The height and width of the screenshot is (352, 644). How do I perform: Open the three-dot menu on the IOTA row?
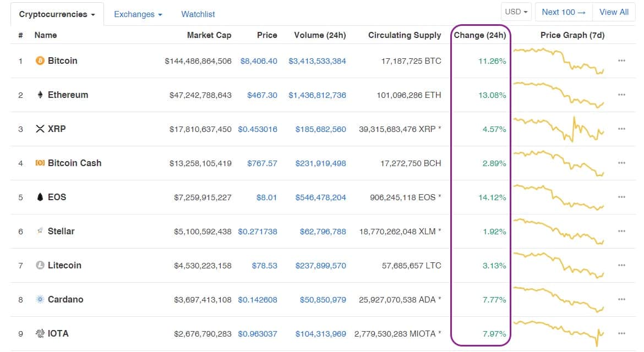621,333
